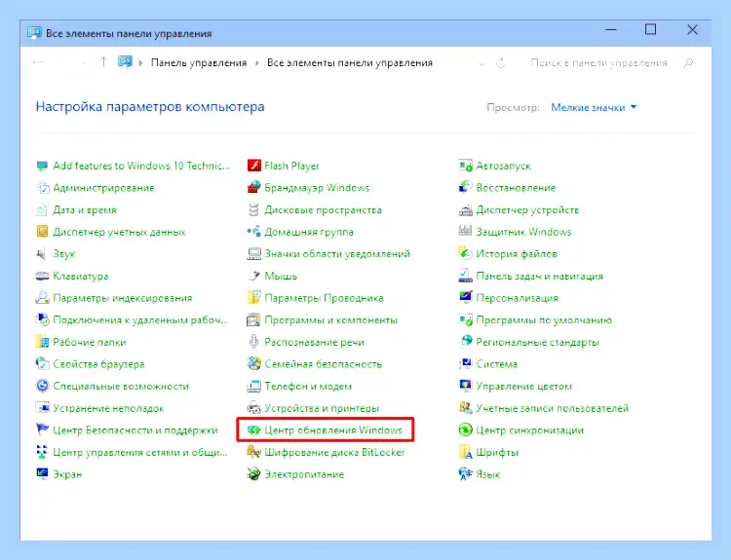Click the Устройства и принтеры icon
This screenshot has height=560, width=731.
tap(253, 408)
